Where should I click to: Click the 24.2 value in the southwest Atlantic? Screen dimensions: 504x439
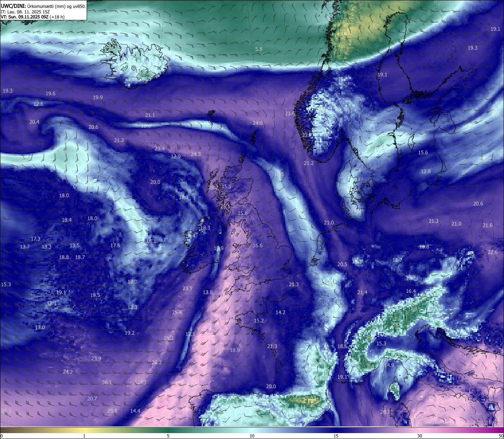tap(68, 372)
